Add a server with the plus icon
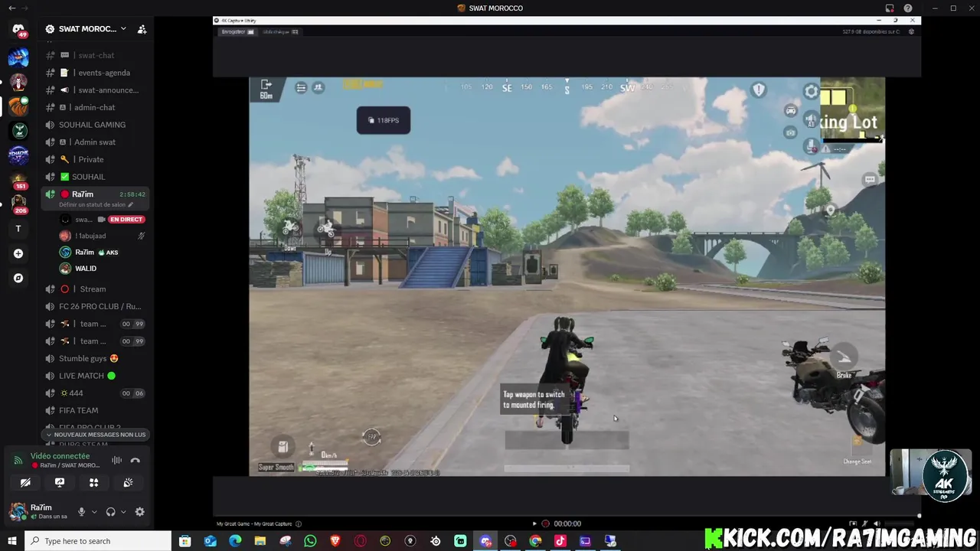980x551 pixels. (18, 253)
